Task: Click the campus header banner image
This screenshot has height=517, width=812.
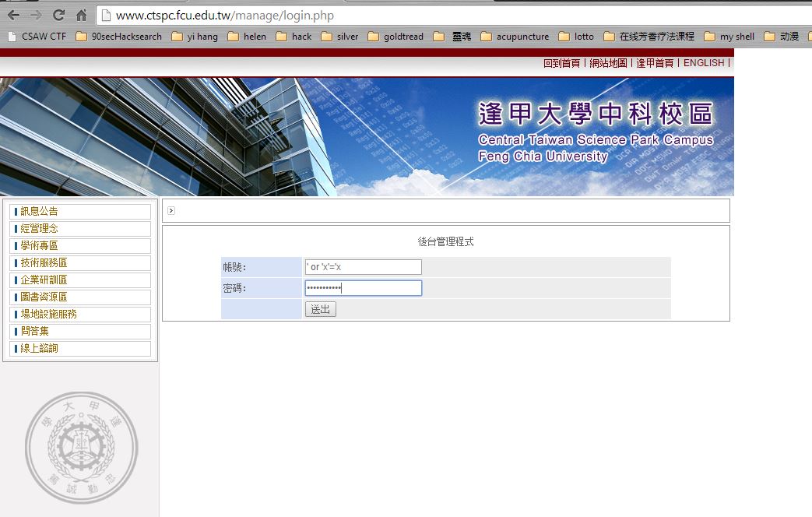Action: (367, 137)
